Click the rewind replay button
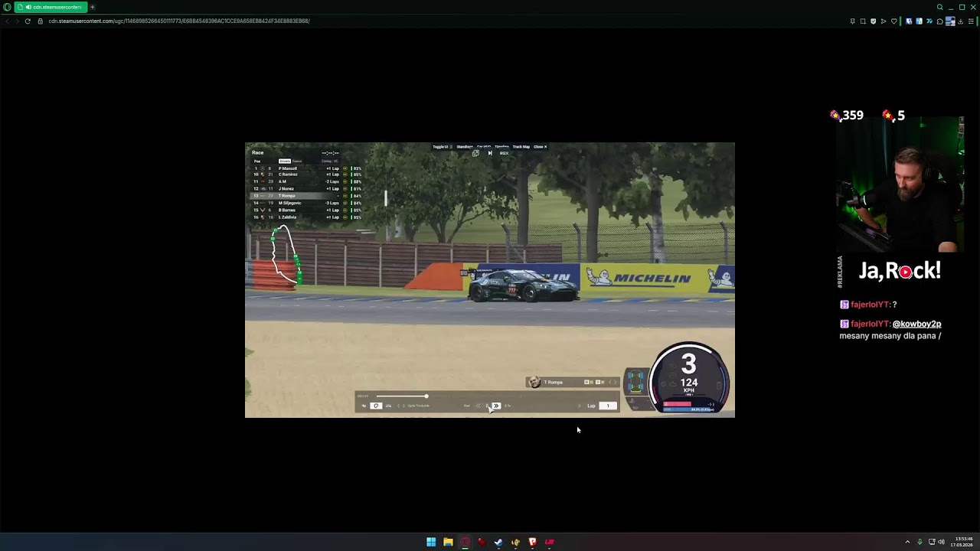 coord(479,406)
